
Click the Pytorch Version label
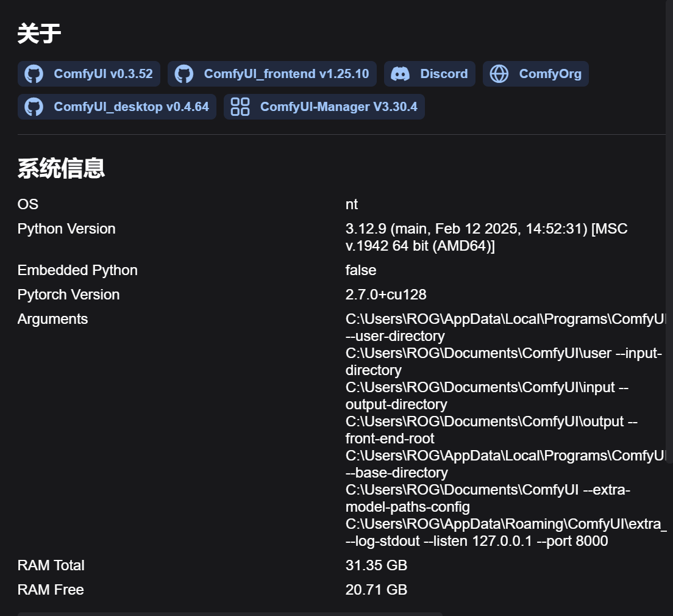point(68,295)
